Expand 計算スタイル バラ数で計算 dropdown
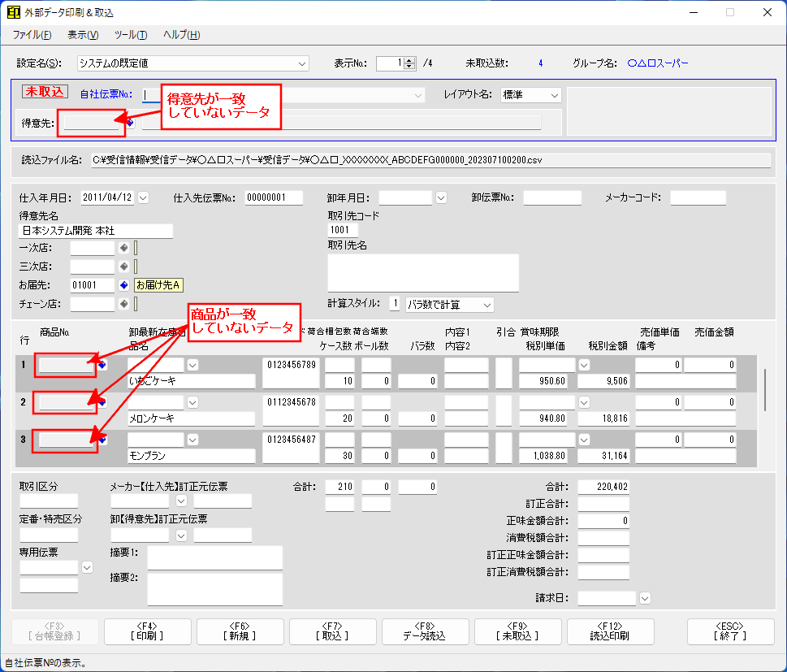This screenshot has height=672, width=787. (x=486, y=305)
